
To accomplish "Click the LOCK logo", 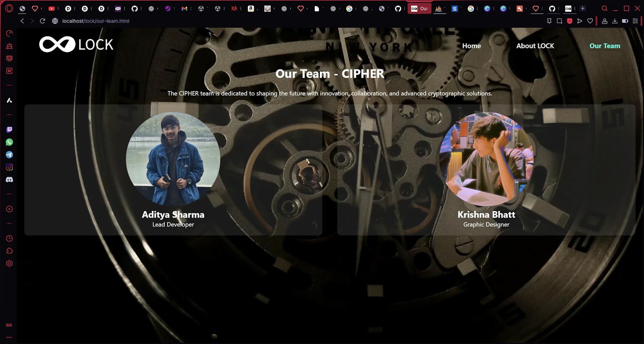I will 76,44.
